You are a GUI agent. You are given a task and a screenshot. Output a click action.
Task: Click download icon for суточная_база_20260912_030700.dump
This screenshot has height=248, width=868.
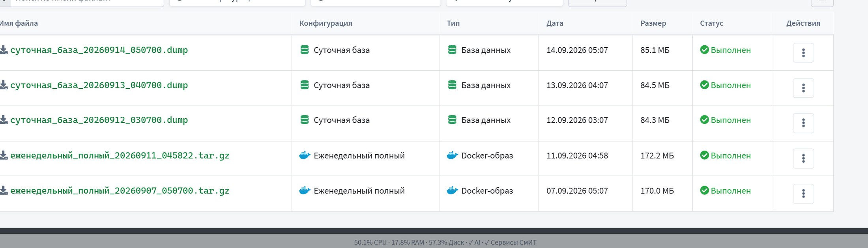(4, 119)
